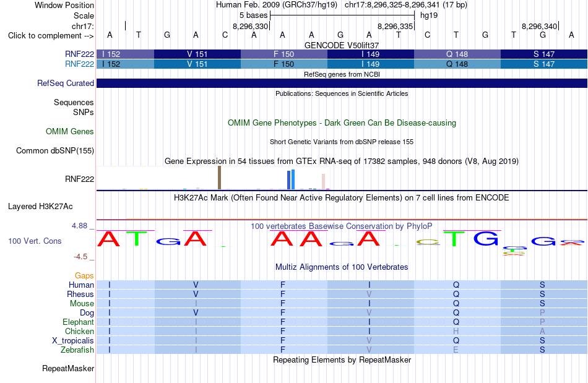Open the first RNF222 GENCODE track label
The image size is (588, 383).
click(x=79, y=54)
